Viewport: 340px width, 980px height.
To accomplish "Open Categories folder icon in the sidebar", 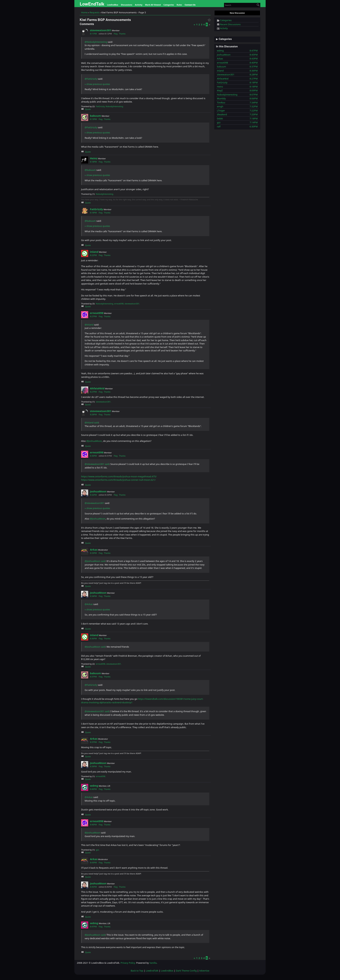I will coord(218,21).
